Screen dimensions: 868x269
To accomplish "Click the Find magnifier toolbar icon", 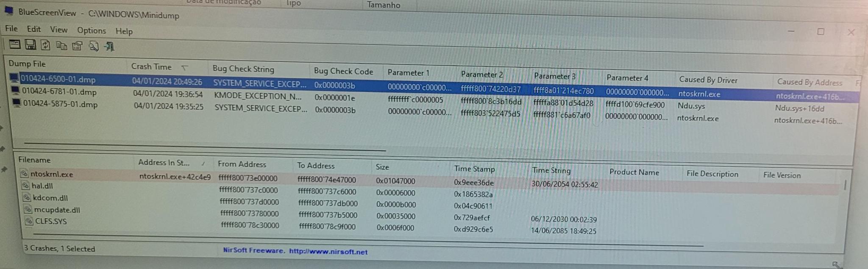I will pyautogui.click(x=94, y=46).
